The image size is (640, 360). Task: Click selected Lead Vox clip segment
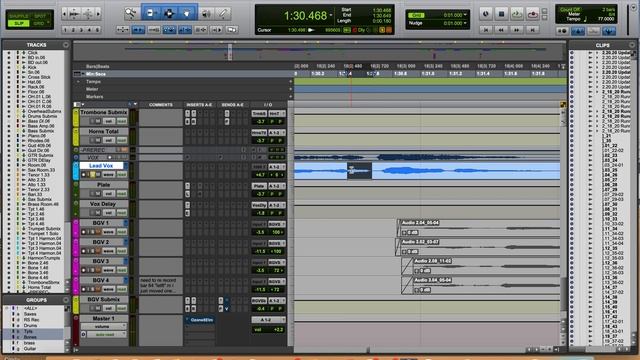360,171
